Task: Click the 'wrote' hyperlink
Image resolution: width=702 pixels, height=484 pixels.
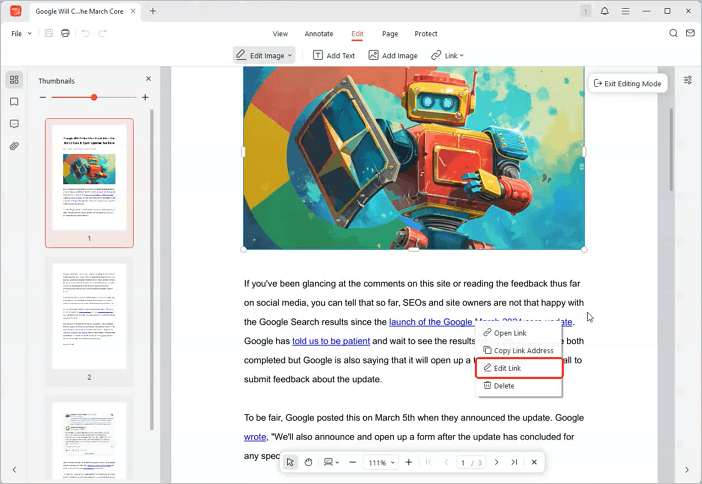Action: point(255,437)
